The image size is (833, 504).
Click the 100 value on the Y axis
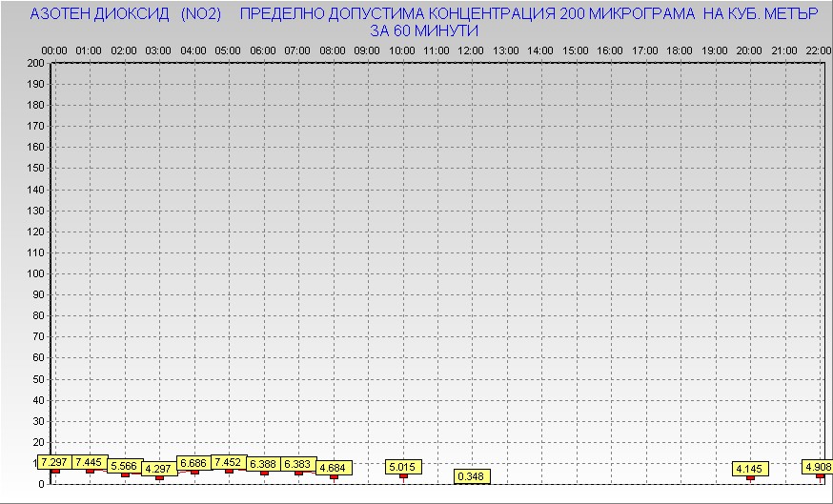coord(35,273)
